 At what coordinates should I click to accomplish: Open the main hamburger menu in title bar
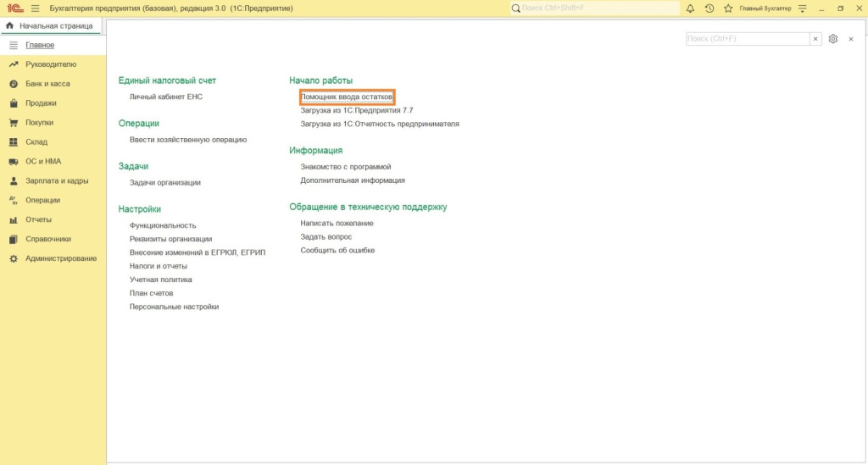[x=35, y=8]
